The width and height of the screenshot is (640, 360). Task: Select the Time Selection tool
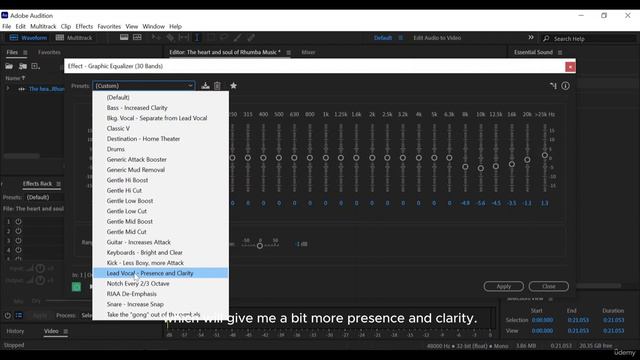197,38
